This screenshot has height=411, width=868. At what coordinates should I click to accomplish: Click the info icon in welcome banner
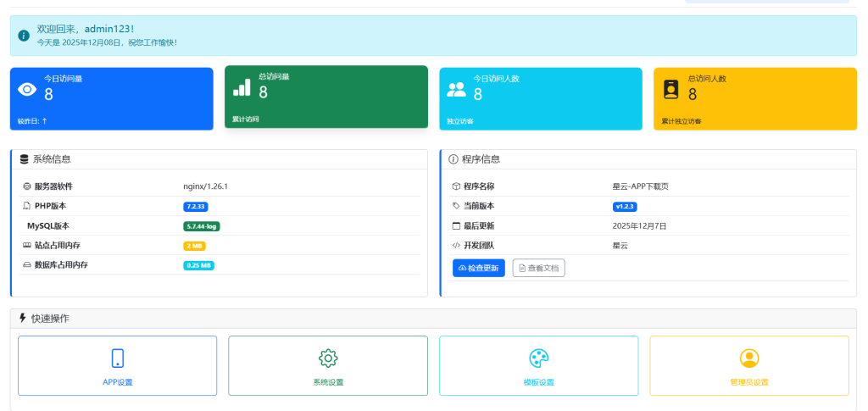click(x=24, y=36)
